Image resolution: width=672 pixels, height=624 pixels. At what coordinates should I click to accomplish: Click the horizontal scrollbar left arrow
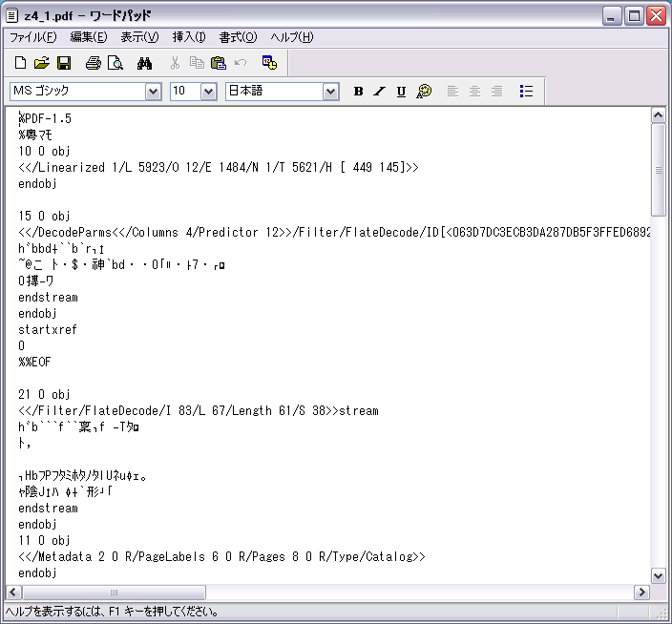point(12,593)
